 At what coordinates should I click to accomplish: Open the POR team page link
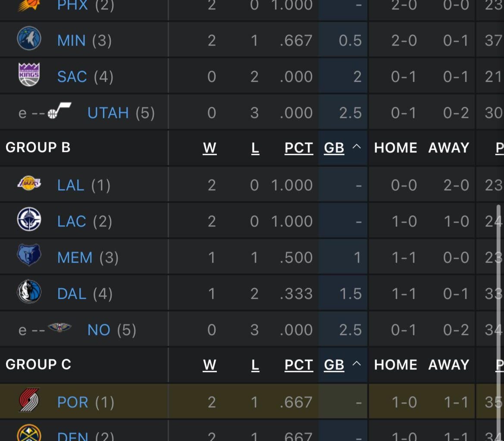72,401
